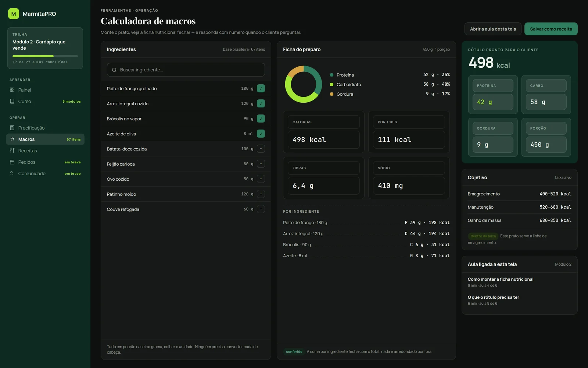The height and width of the screenshot is (368, 588).
Task: Click the Pedidos calendar icon
Action: (x=12, y=162)
